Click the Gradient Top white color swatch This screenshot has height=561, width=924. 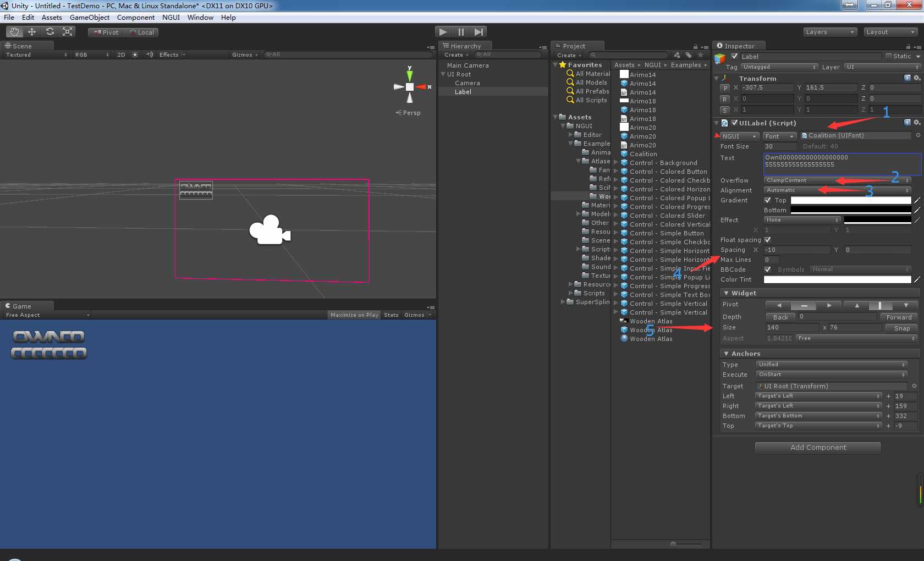tap(851, 200)
